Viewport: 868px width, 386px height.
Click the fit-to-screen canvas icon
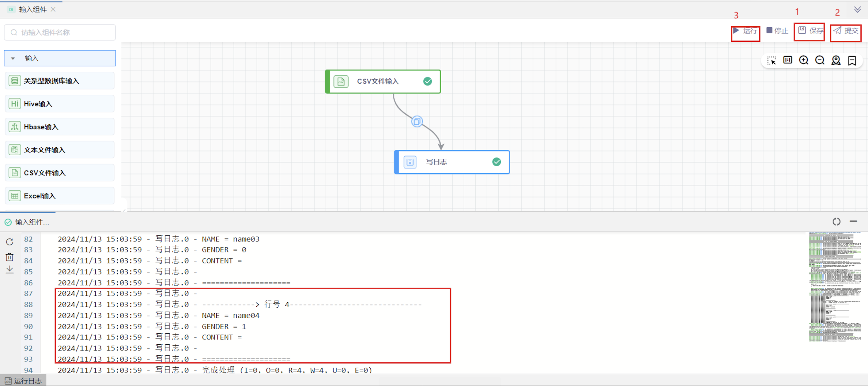click(787, 60)
